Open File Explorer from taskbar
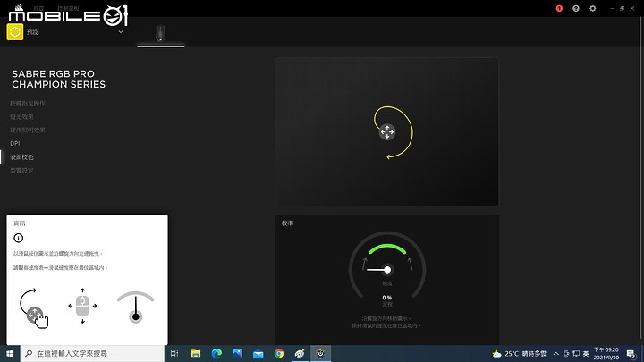The width and height of the screenshot is (644, 362). [x=196, y=353]
